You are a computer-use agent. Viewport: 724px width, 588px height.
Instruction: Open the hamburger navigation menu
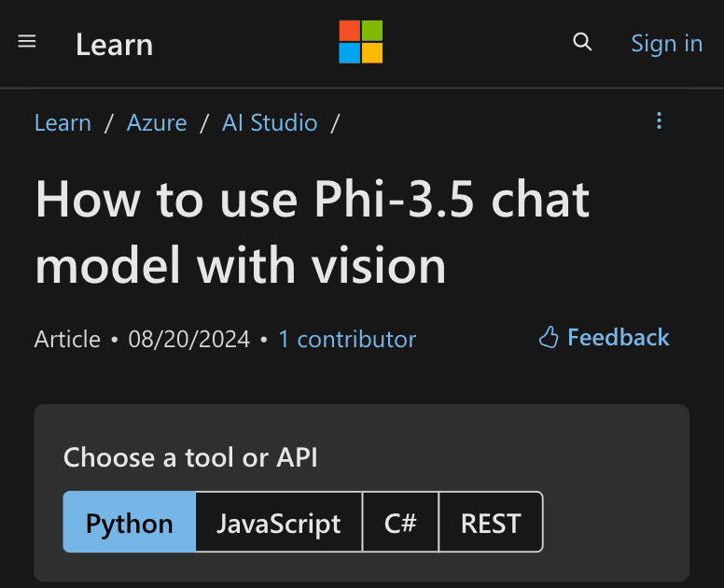coord(27,42)
